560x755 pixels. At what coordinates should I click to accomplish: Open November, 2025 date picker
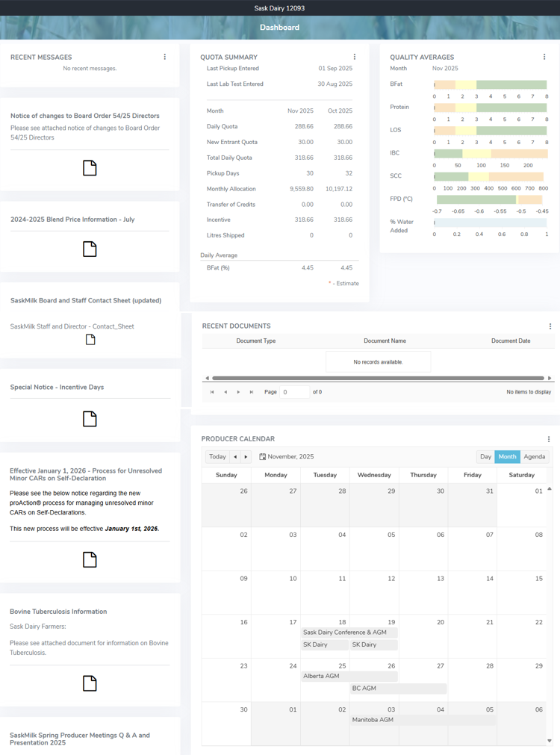[x=287, y=456]
